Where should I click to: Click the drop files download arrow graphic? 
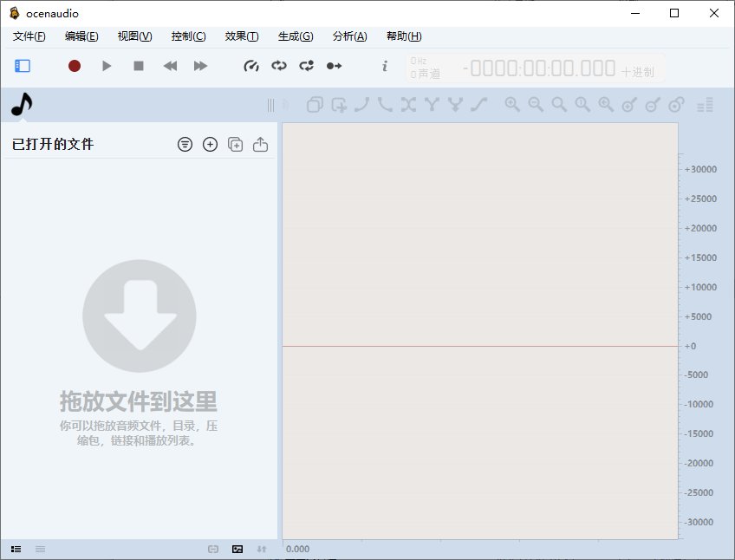tap(140, 316)
